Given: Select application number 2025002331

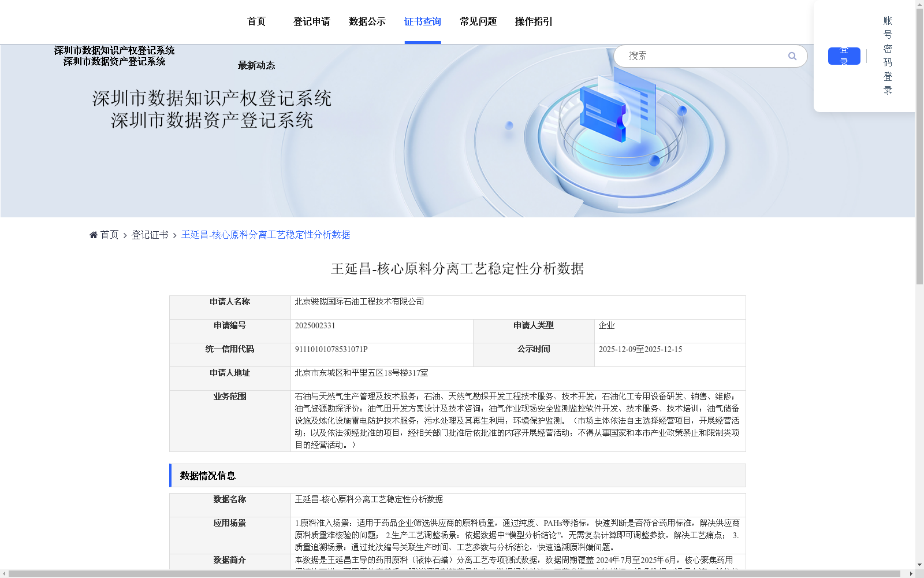Looking at the screenshot, I should coord(315,325).
